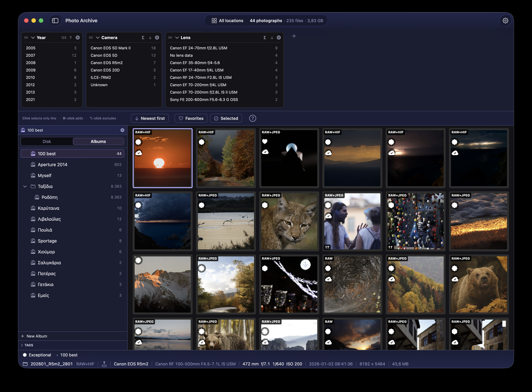Toggle the 123 numeric sort in Year
Viewport: 532px width, 392px height.
(64, 37)
